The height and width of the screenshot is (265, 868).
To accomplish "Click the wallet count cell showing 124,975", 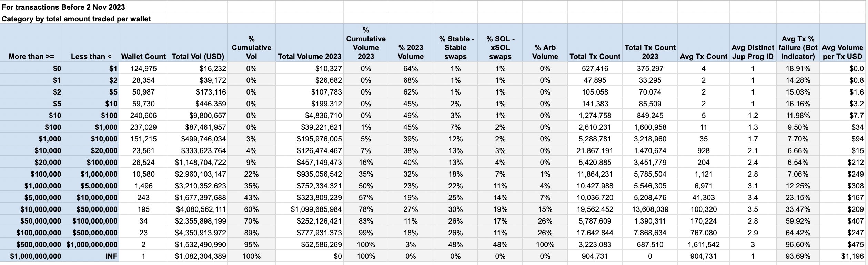I will click(143, 69).
